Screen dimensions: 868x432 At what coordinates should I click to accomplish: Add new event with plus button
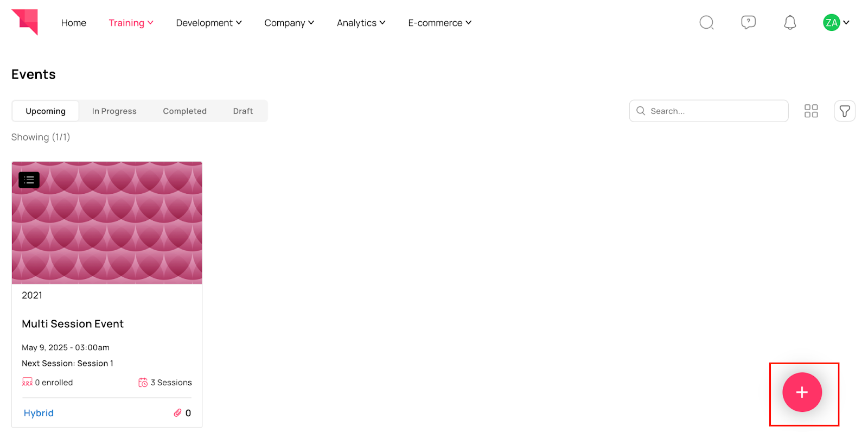pyautogui.click(x=802, y=392)
